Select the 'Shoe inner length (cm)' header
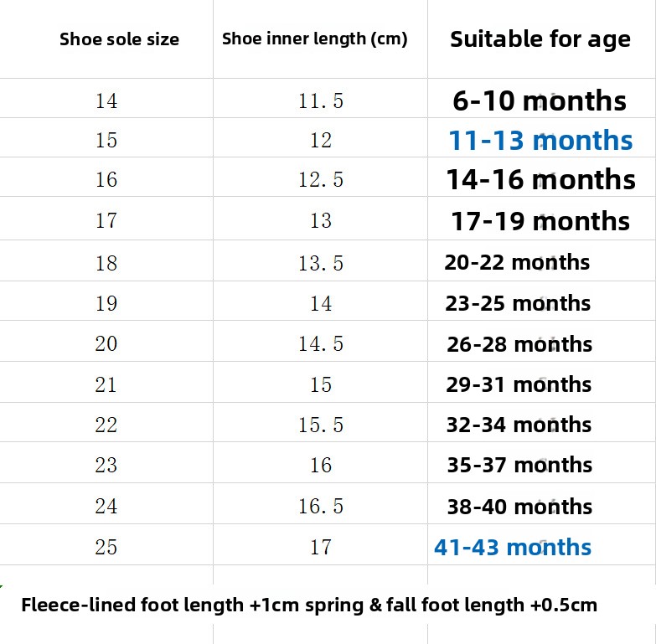Image resolution: width=656 pixels, height=644 pixels. pos(315,39)
